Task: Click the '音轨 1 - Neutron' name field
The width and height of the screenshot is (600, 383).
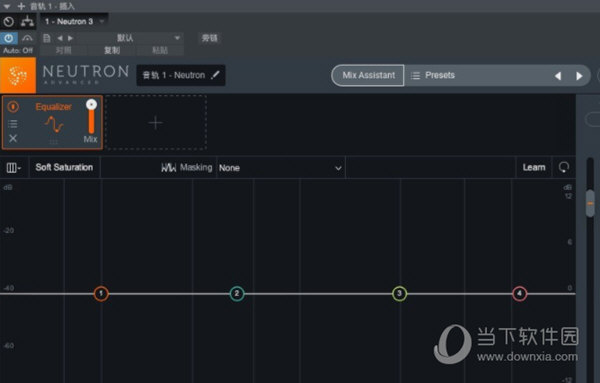Action: click(181, 75)
